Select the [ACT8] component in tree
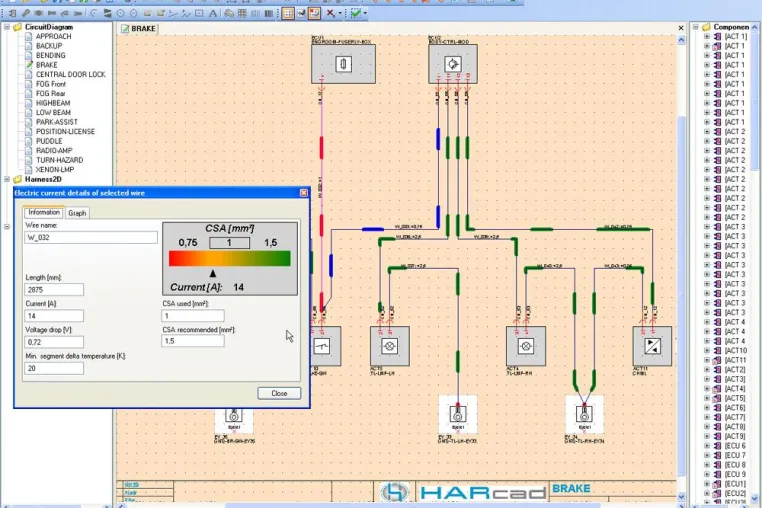762x508 pixels. 735,427
